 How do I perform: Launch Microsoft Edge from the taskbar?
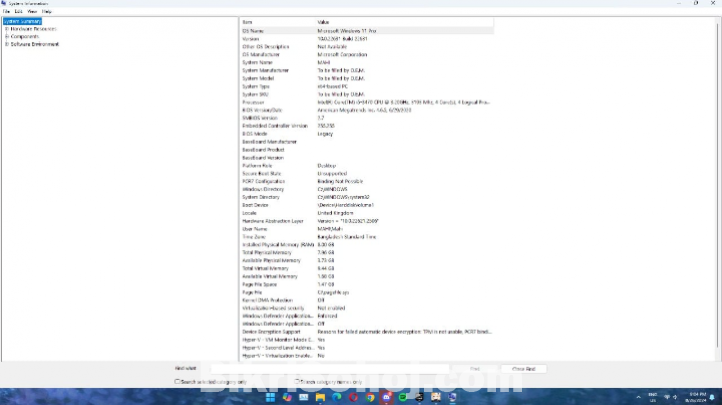[337, 397]
